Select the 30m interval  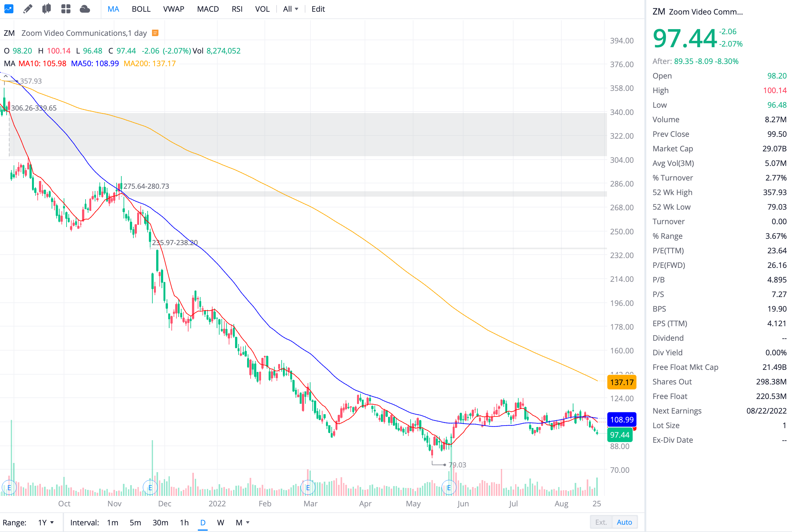[x=160, y=522]
